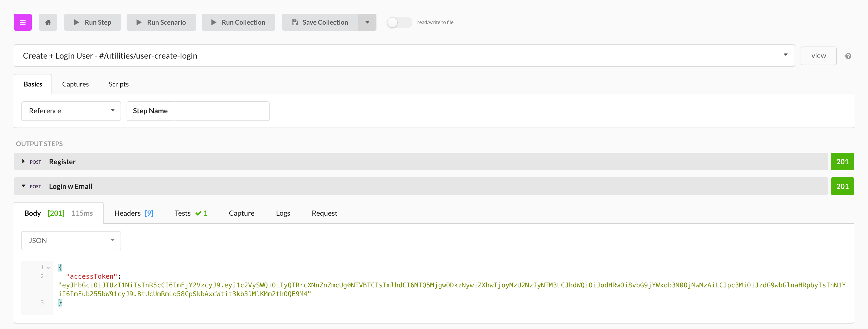868x329 pixels.
Task: Click the Run Step button
Action: click(x=92, y=22)
